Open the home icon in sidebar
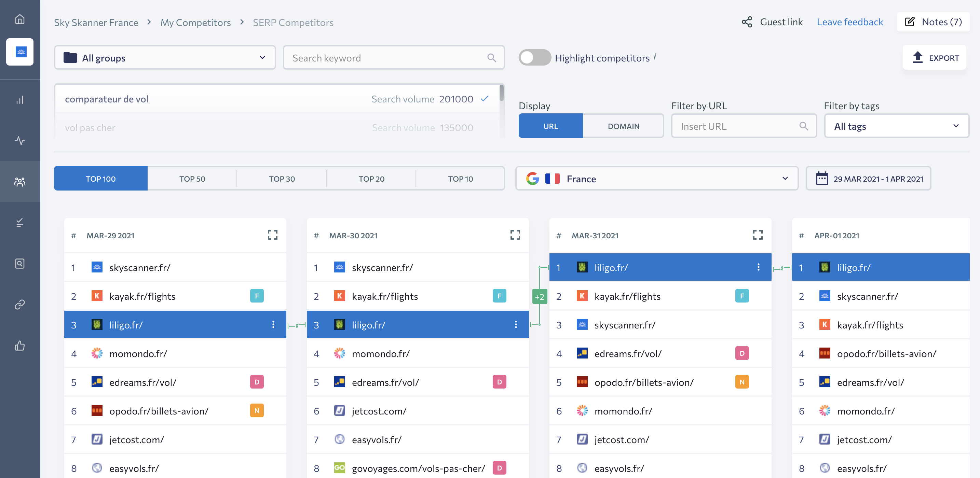 pyautogui.click(x=20, y=19)
